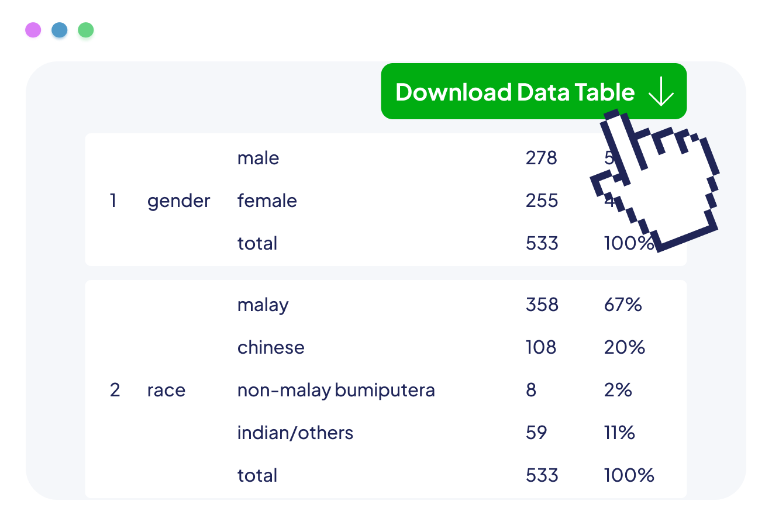
Task: Click the "male" row label
Action: point(258,158)
